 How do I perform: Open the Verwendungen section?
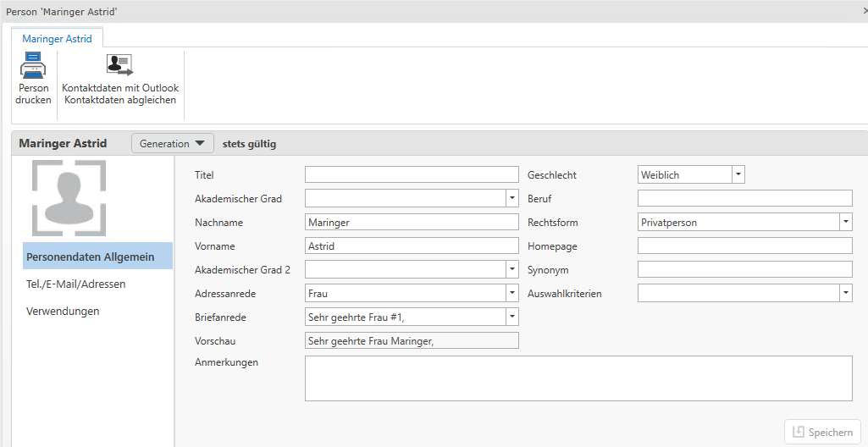click(63, 311)
